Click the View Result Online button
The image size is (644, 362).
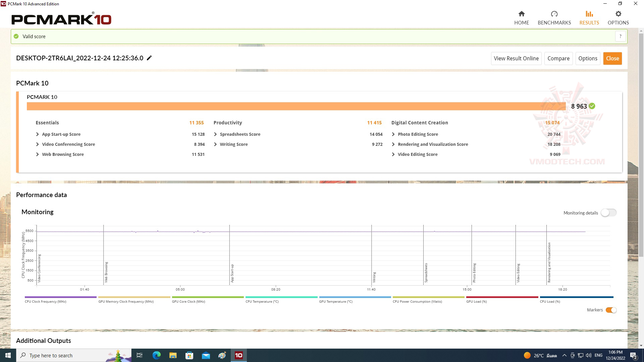click(x=516, y=58)
